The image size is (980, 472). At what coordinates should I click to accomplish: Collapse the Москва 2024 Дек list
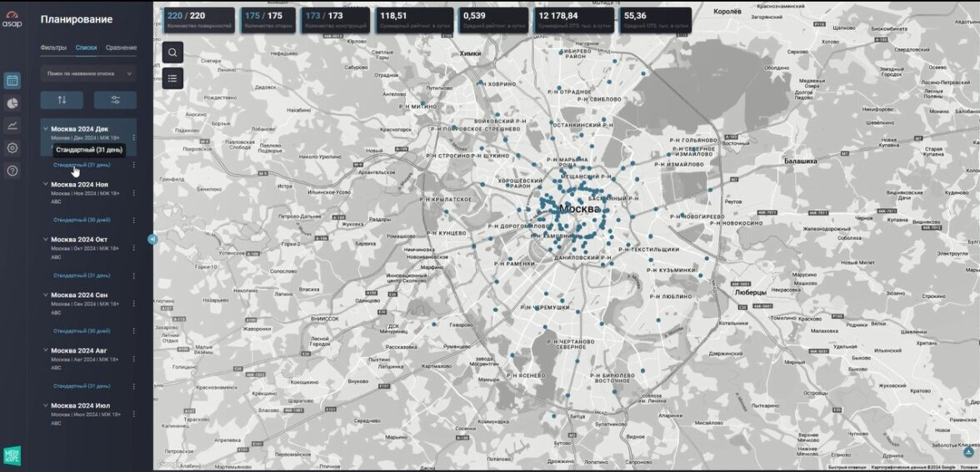pyautogui.click(x=45, y=128)
